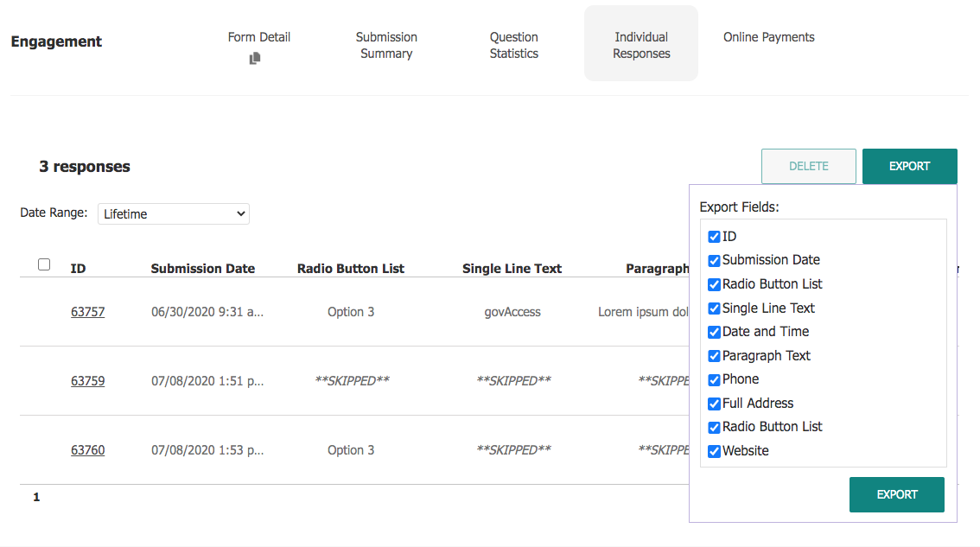Click the '06/30/2020 9:31 a...' date cell
This screenshot has height=547, width=980.
207,312
